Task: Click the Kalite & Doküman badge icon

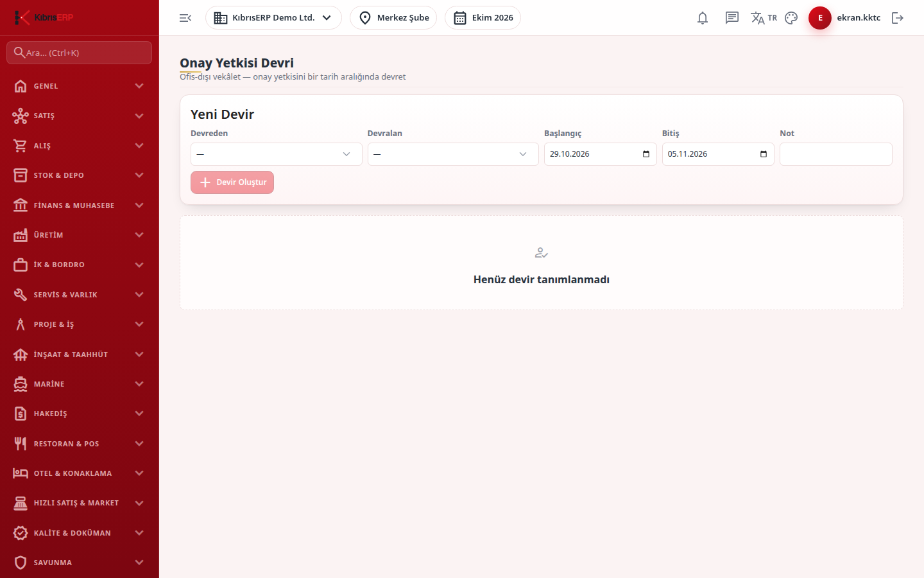Action: click(21, 533)
